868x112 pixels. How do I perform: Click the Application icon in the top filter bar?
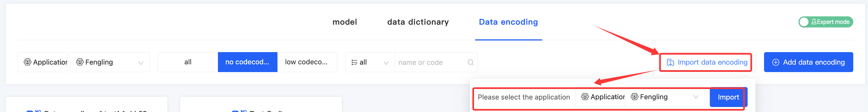27,62
